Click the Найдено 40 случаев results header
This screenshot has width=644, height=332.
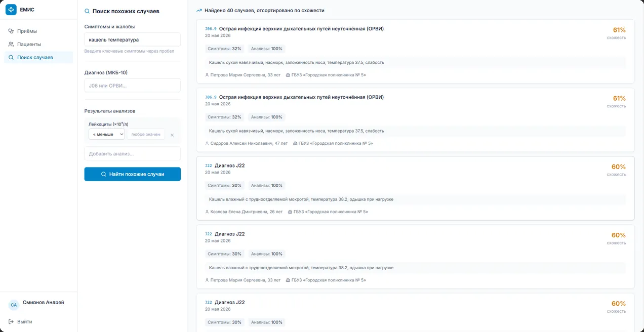(x=264, y=10)
